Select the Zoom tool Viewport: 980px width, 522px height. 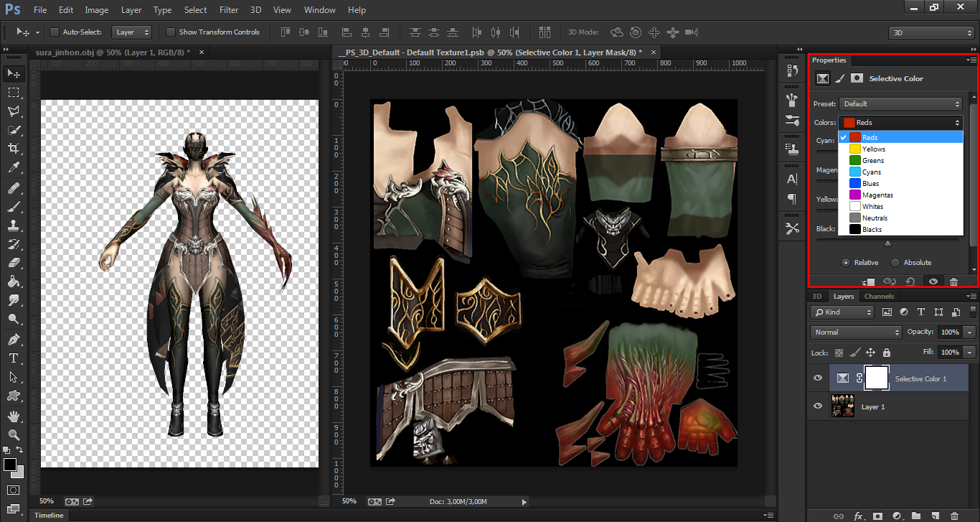14,434
